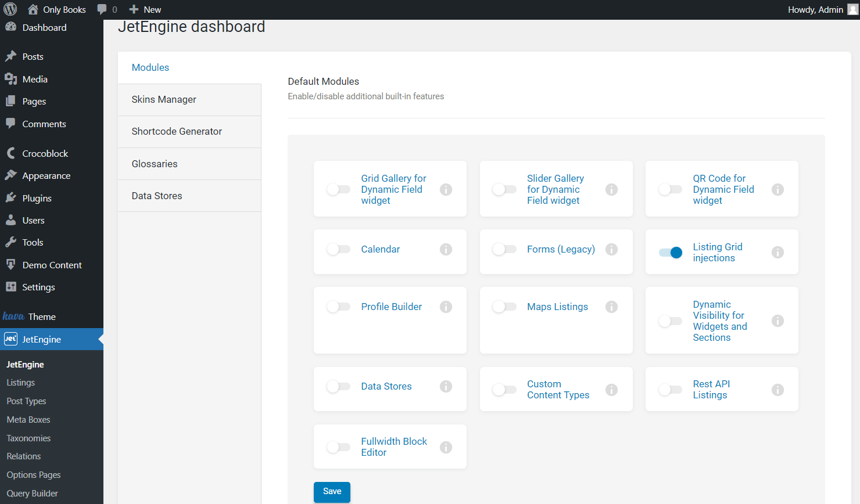Show info for Rest API Listings
This screenshot has width=860, height=504.
tap(777, 390)
